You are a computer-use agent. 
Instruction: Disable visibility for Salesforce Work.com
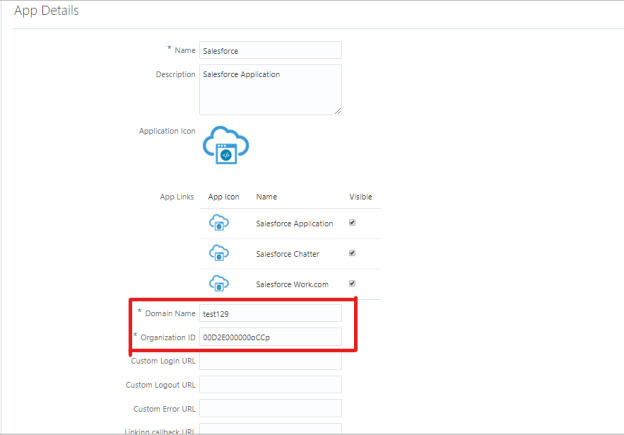click(x=352, y=283)
